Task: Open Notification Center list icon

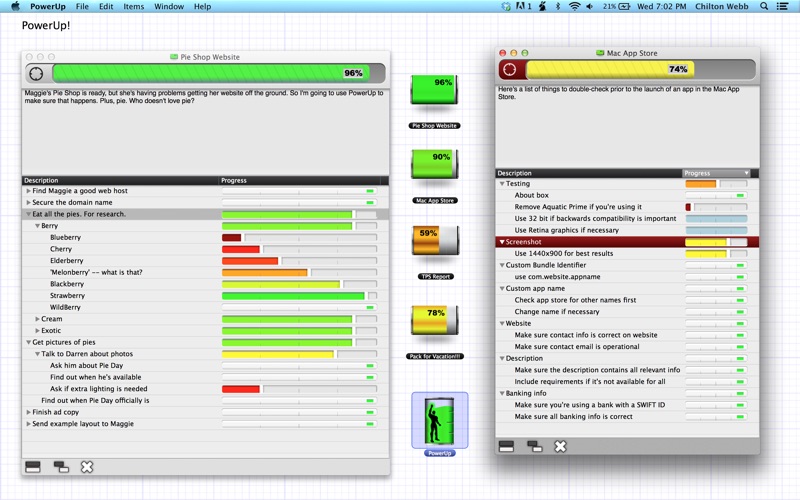Action: coord(783,6)
